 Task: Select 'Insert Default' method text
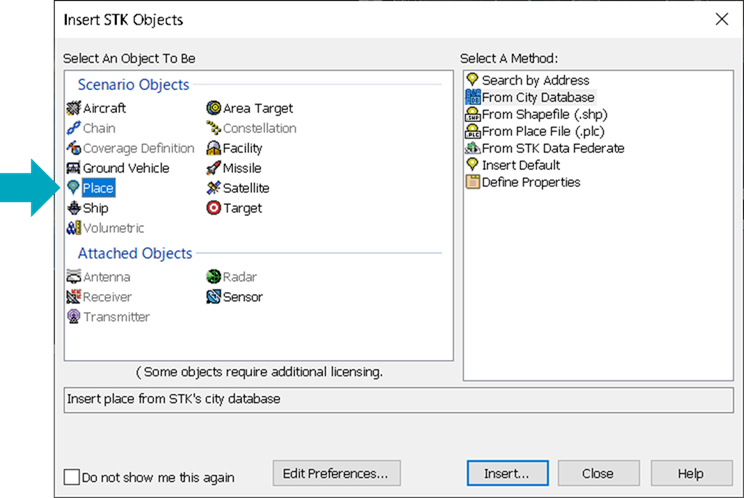pos(521,165)
